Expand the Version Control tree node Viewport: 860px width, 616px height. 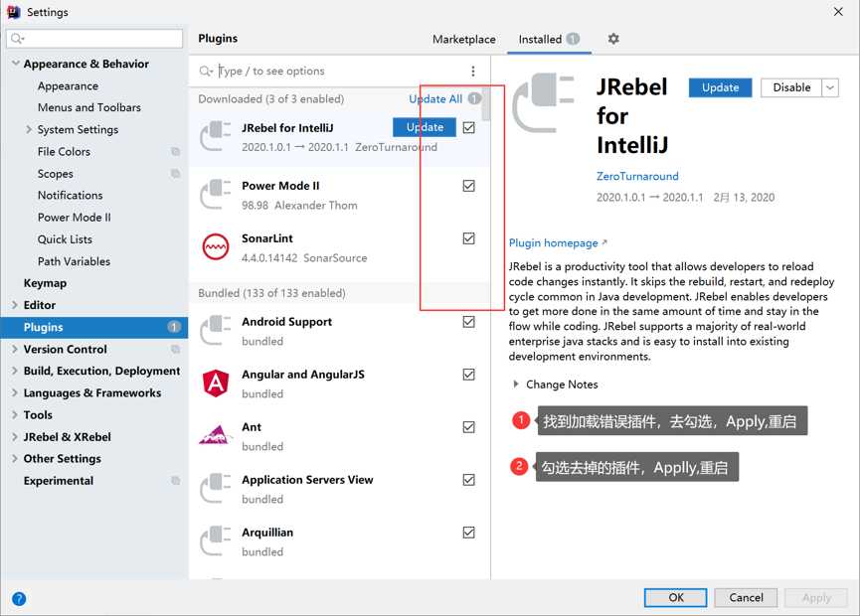click(x=15, y=349)
